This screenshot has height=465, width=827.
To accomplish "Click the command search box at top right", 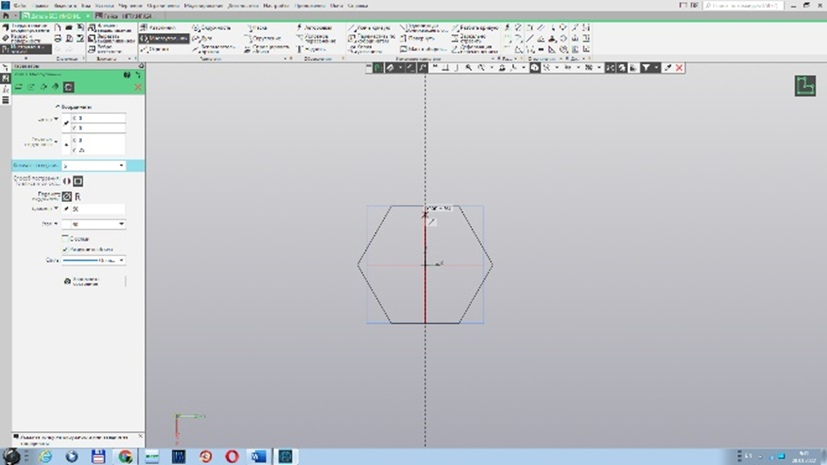I will pyautogui.click(x=743, y=5).
